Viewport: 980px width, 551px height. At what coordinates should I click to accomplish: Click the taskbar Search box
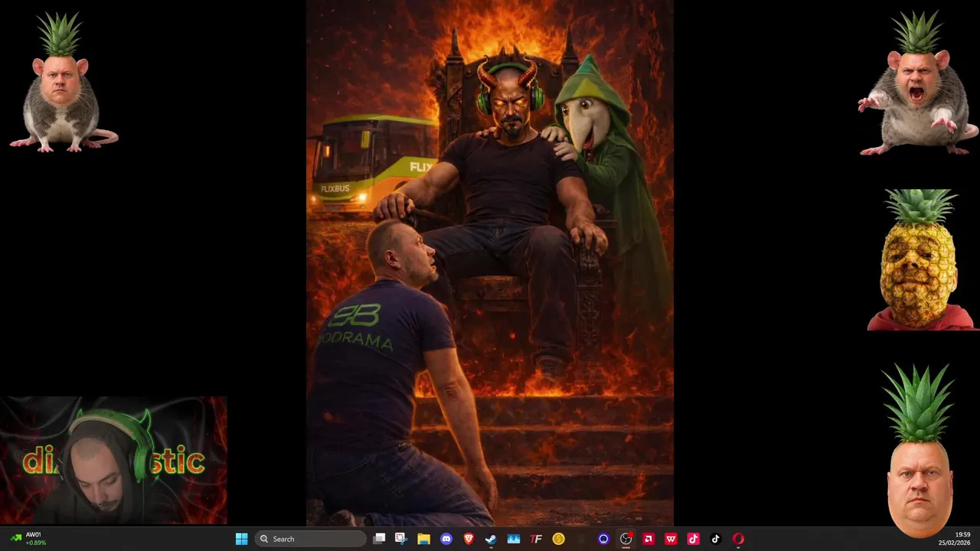pos(309,539)
